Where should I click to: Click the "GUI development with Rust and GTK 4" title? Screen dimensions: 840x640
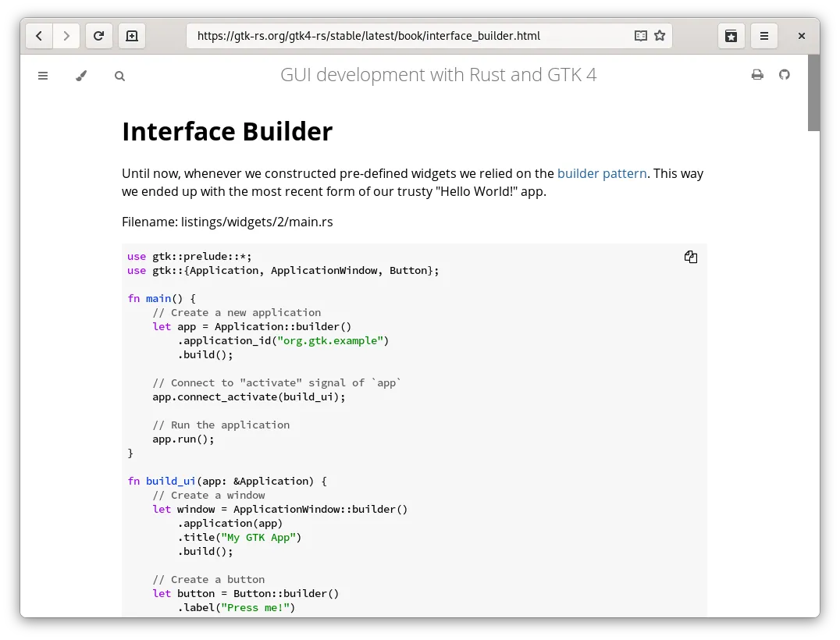438,75
